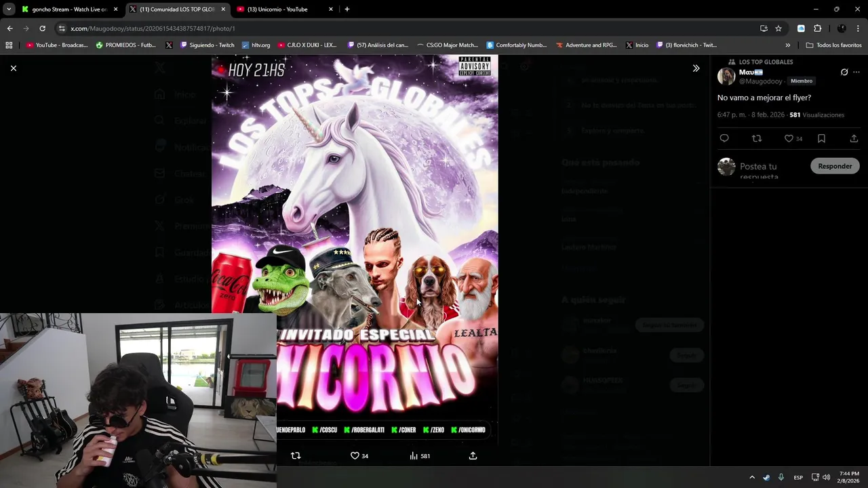View site information icon in address bar
868x488 pixels.
62,28
